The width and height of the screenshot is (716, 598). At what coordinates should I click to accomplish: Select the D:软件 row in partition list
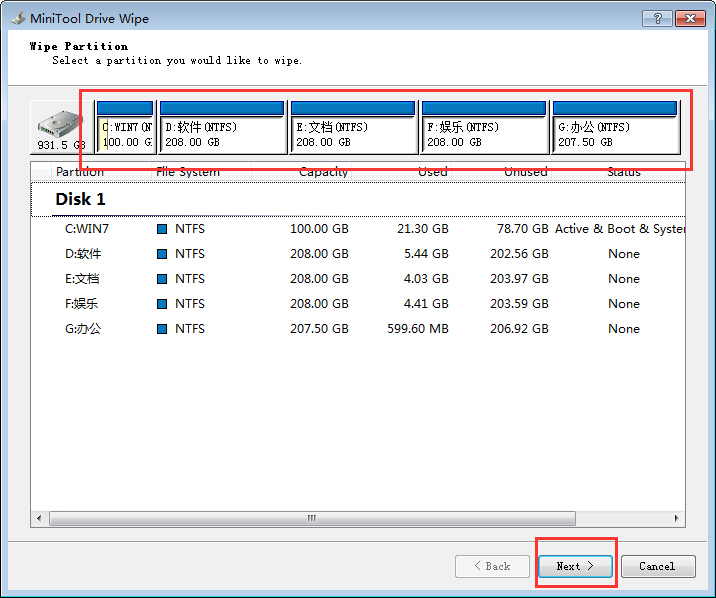(x=358, y=254)
